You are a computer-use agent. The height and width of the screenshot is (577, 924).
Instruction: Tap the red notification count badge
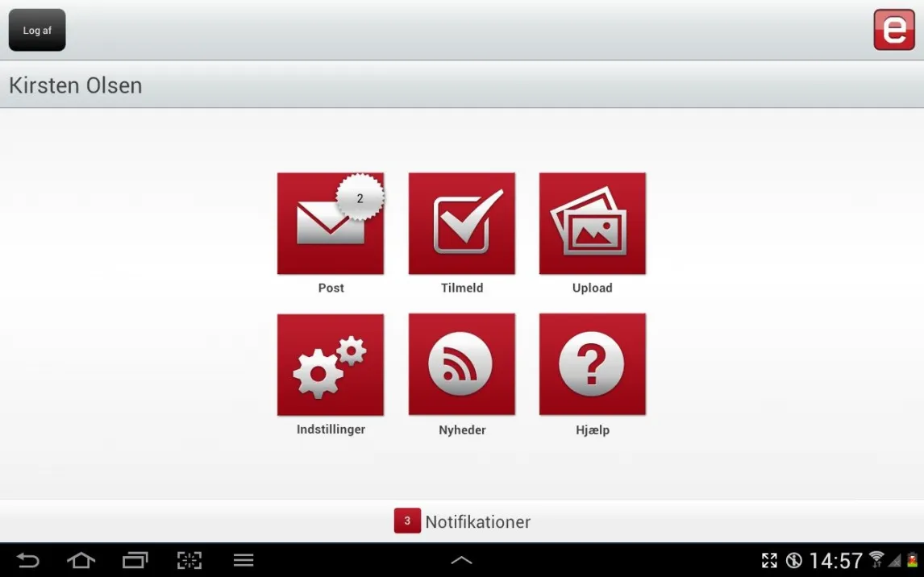407,521
